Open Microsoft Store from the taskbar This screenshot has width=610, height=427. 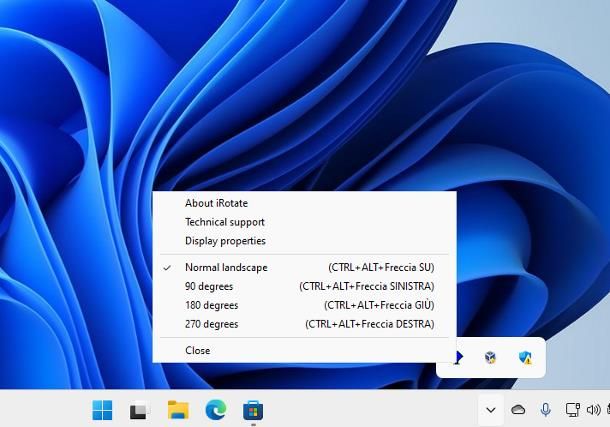point(253,410)
